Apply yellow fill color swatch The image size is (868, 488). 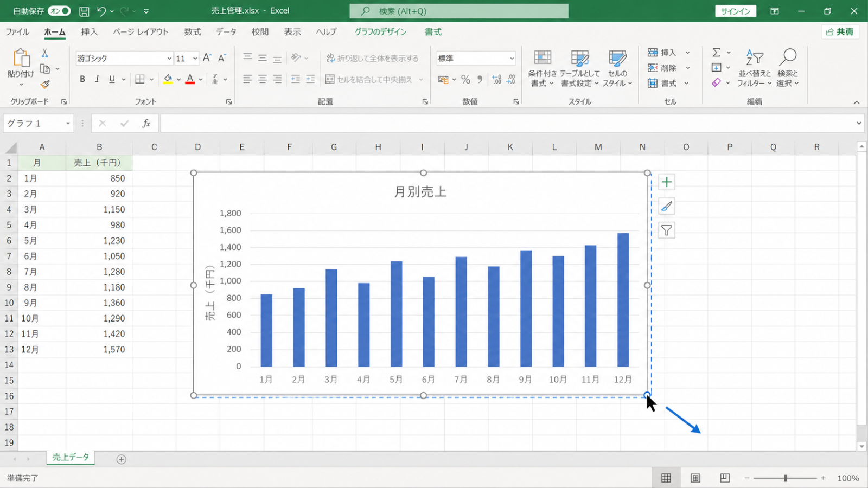click(x=168, y=79)
